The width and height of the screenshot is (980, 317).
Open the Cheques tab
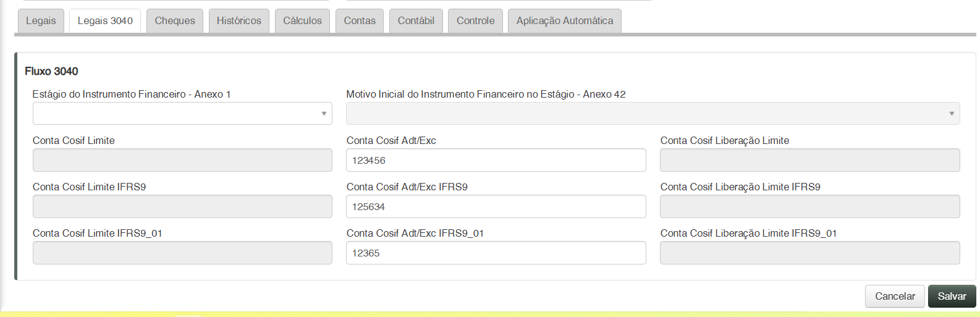pos(175,20)
